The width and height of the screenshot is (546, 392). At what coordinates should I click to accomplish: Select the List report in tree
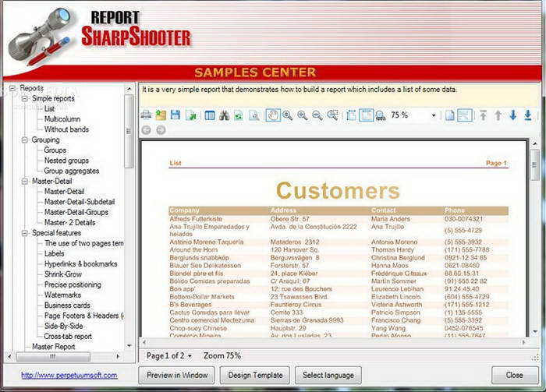(x=49, y=109)
